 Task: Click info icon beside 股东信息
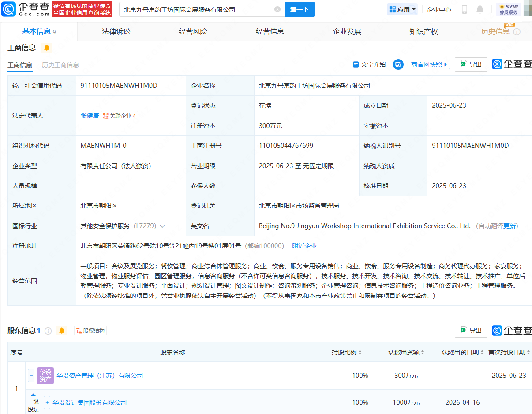(x=48, y=331)
